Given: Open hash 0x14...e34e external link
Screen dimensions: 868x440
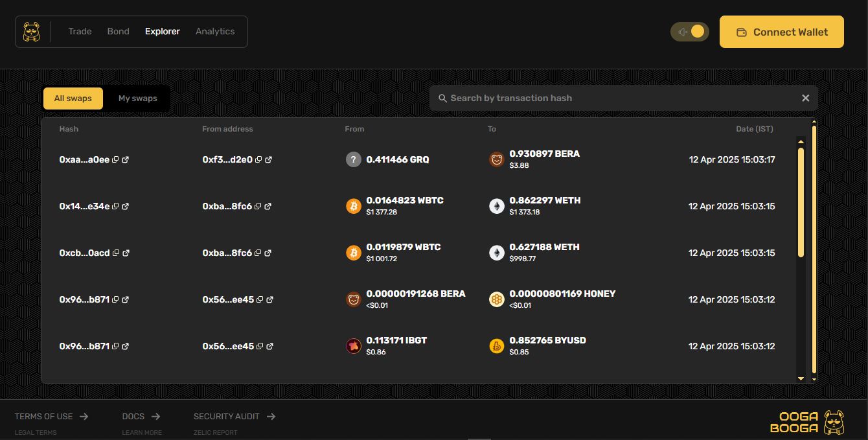Looking at the screenshot, I should (126, 207).
